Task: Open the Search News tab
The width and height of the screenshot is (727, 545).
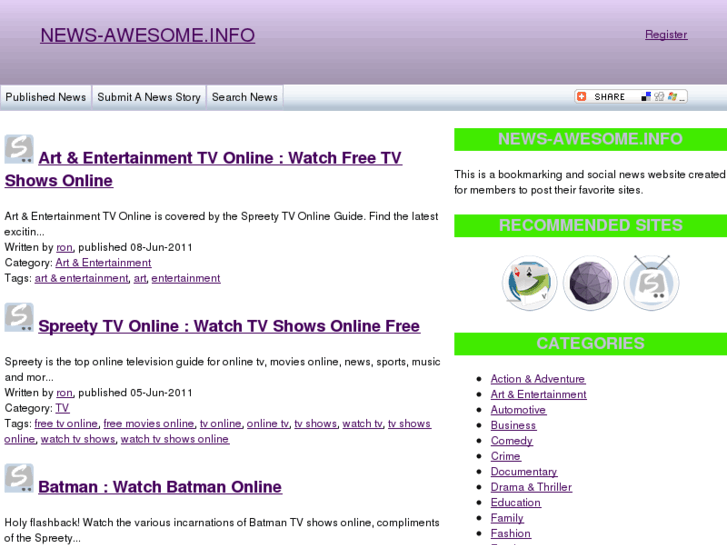Action: click(245, 97)
